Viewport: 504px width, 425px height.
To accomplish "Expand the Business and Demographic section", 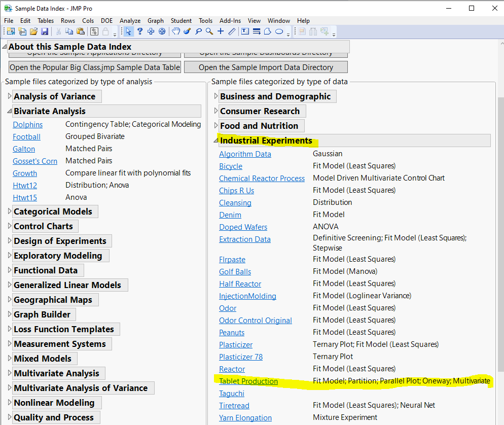I will [x=215, y=96].
